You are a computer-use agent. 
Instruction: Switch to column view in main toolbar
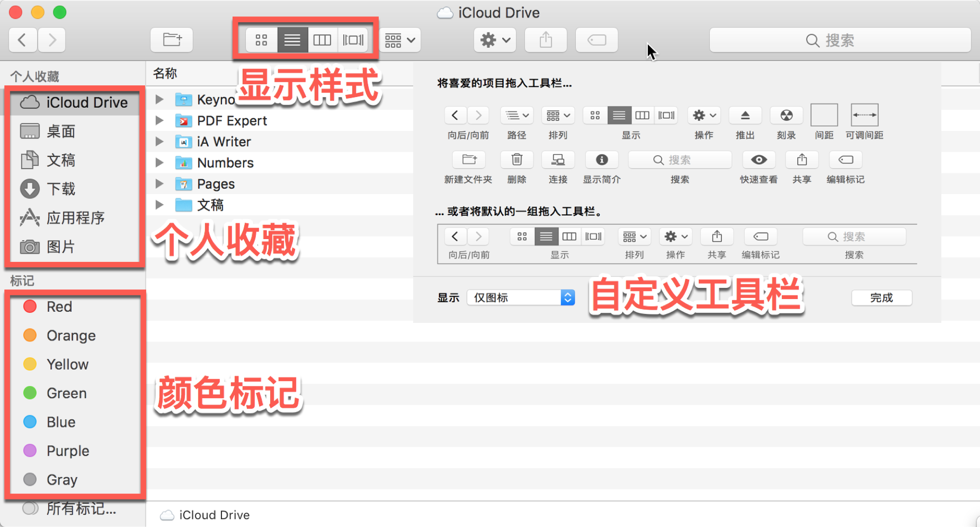(x=322, y=40)
